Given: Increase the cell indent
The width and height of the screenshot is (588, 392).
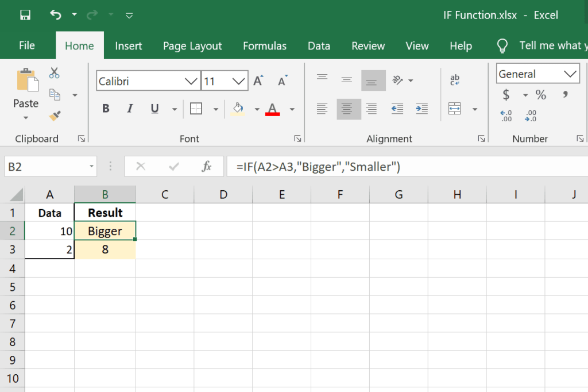Looking at the screenshot, I should coord(422,109).
